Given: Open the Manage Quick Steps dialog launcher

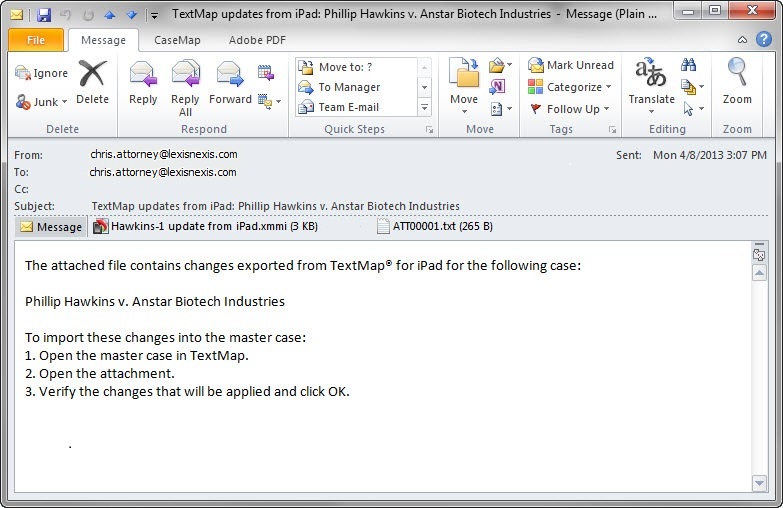Looking at the screenshot, I should (429, 130).
